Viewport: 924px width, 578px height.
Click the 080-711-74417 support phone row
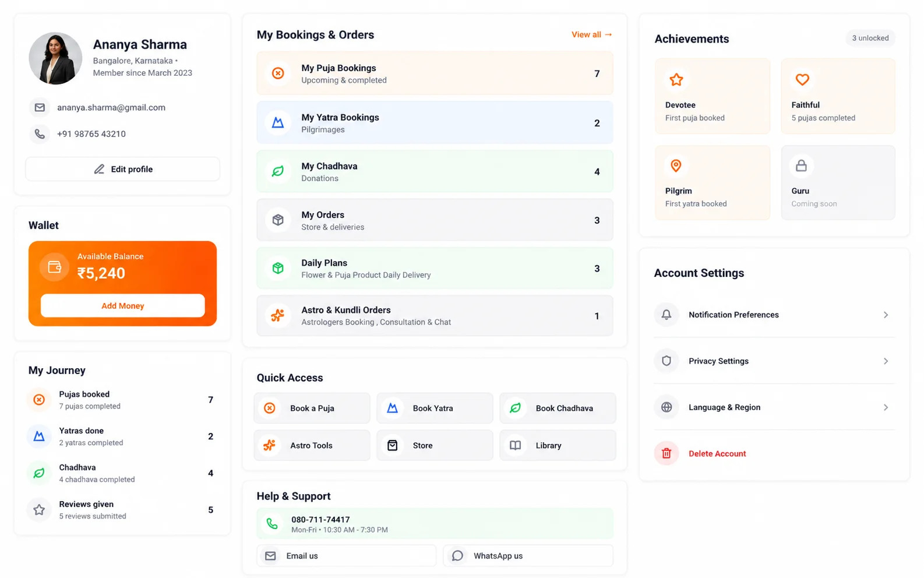point(435,523)
